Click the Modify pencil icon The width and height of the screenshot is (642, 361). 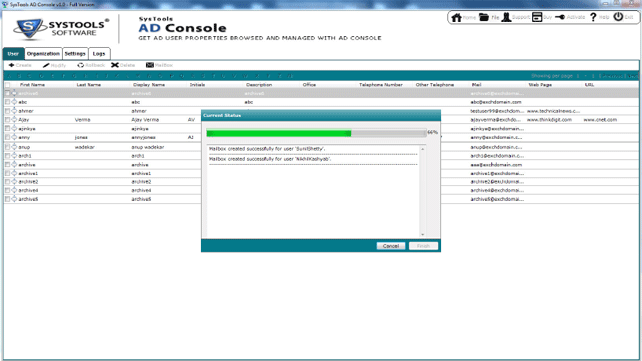[46, 65]
